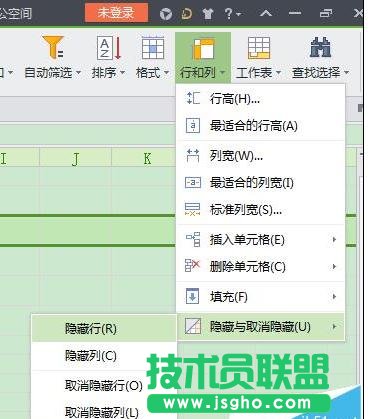Open 工作表 dropdown arrow
The height and width of the screenshot is (419, 374).
(x=278, y=72)
